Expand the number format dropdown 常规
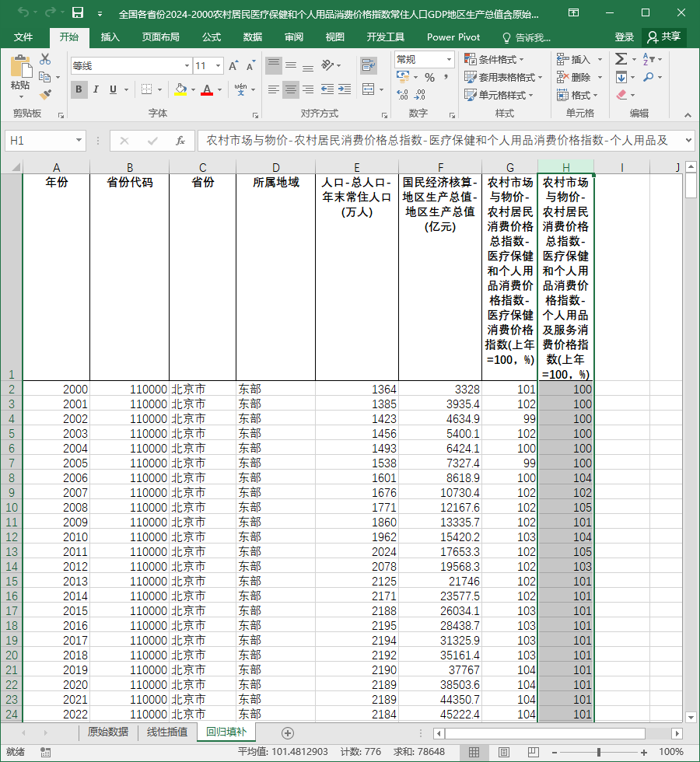The height and width of the screenshot is (762, 700). coord(450,60)
